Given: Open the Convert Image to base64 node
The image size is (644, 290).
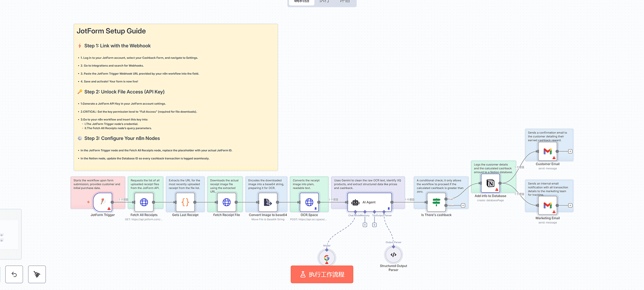Looking at the screenshot, I should coord(268,202).
